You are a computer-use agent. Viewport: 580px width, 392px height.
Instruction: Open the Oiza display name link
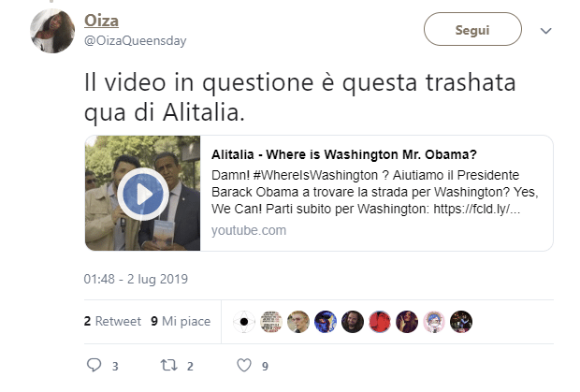click(101, 21)
